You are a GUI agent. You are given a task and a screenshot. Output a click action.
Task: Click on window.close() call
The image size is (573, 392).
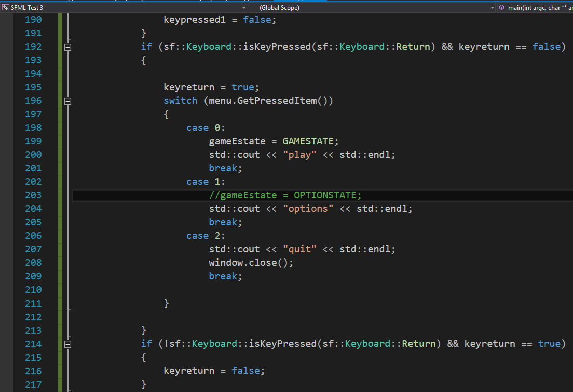coord(251,263)
